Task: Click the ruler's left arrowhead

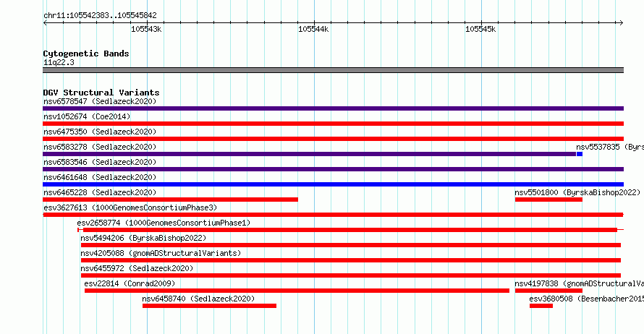Action: [45, 22]
